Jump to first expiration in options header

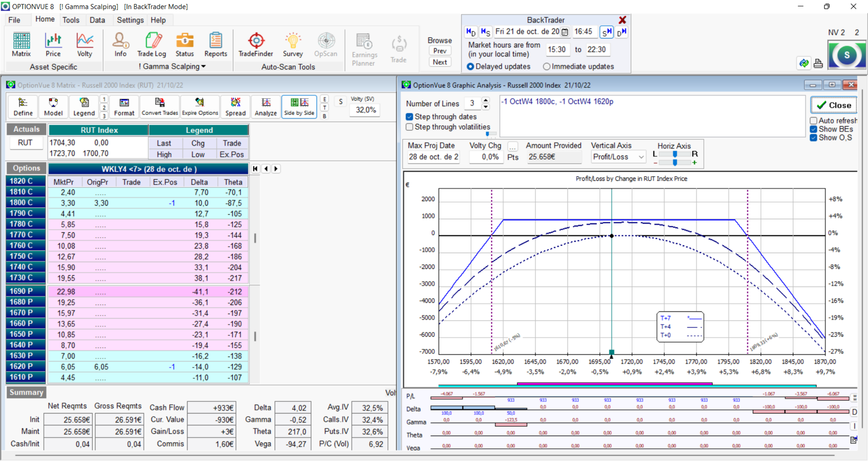[255, 169]
